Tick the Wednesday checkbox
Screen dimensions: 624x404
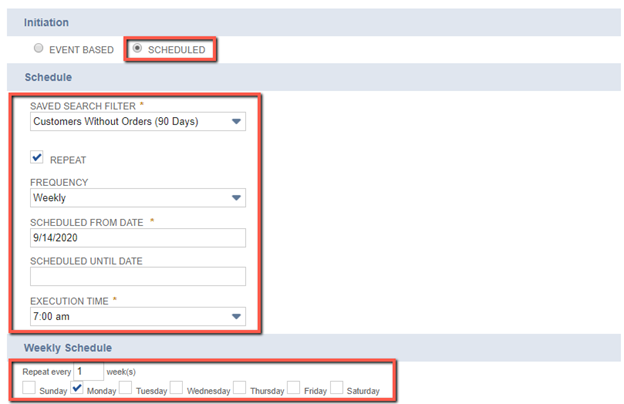[x=176, y=388]
